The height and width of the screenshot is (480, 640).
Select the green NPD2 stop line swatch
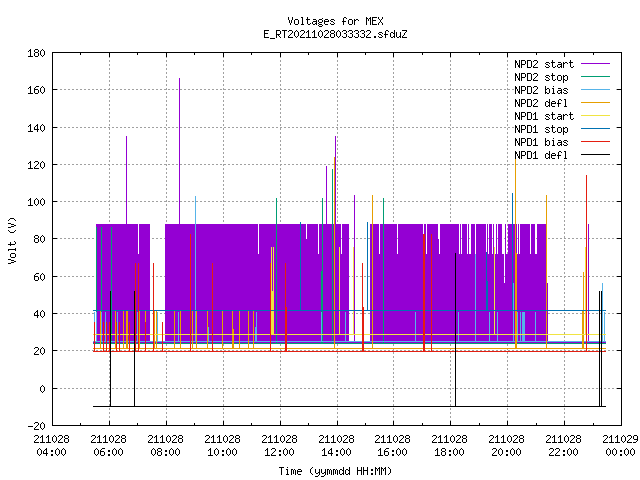595,77
